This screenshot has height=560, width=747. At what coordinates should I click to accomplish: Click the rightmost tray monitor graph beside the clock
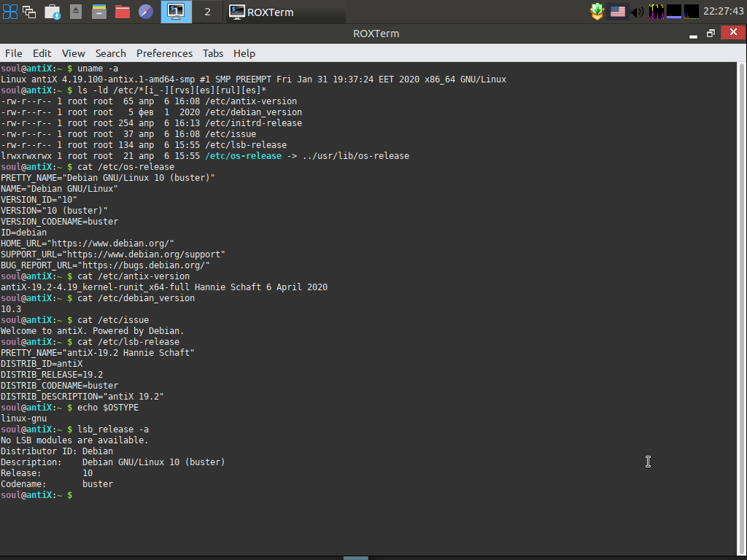click(x=692, y=12)
